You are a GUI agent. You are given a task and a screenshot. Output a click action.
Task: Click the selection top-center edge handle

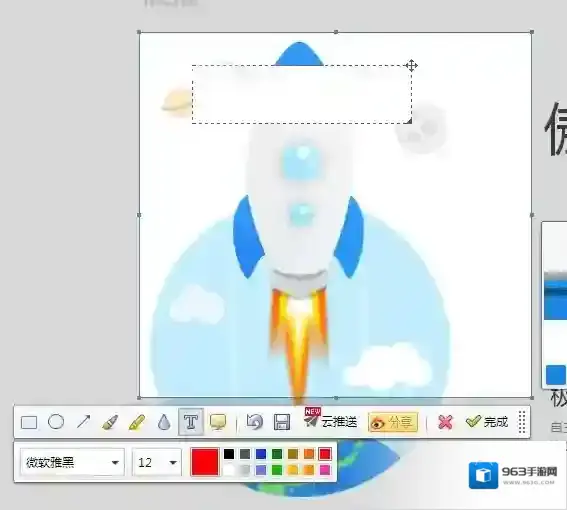click(336, 32)
